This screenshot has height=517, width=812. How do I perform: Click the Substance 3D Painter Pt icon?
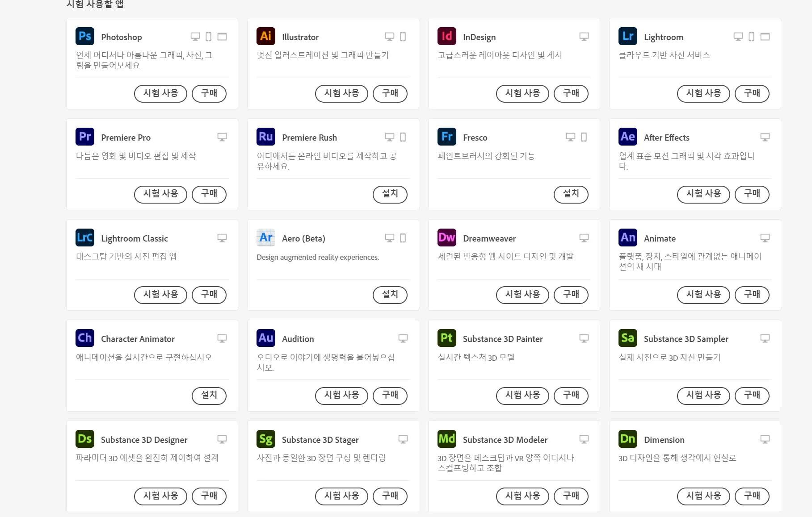pyautogui.click(x=447, y=338)
